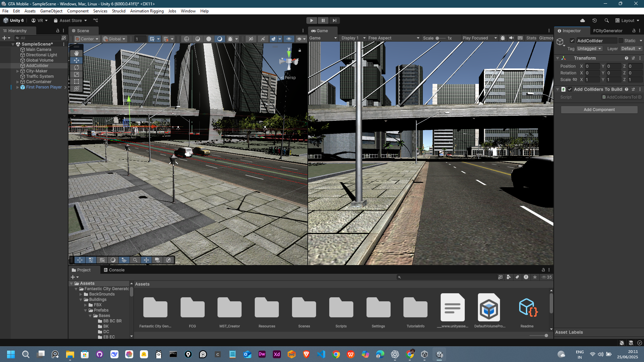644x362 pixels.
Task: Toggle Gizmos in Game view
Action: 546,38
